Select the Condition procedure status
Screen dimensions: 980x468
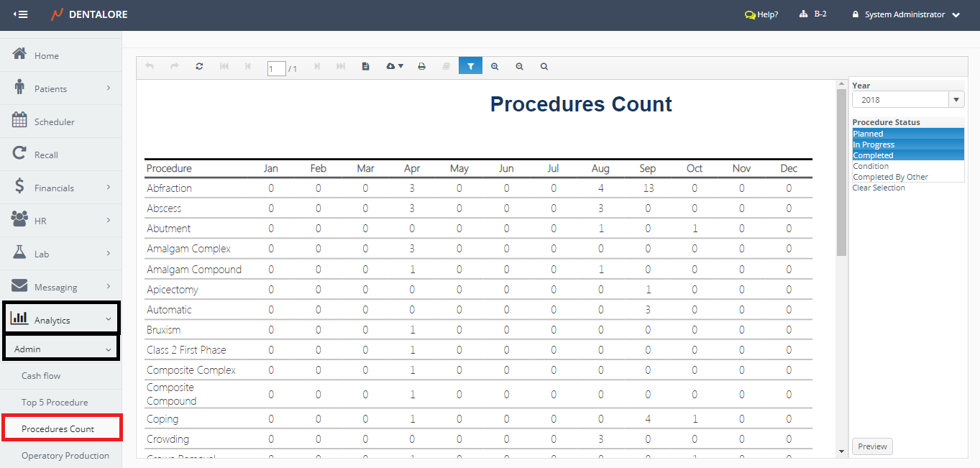coord(871,166)
